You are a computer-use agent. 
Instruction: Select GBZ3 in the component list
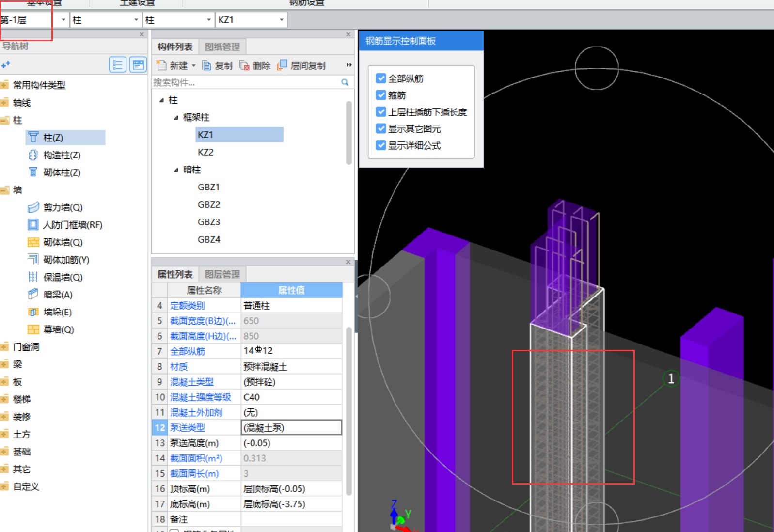[x=209, y=222]
